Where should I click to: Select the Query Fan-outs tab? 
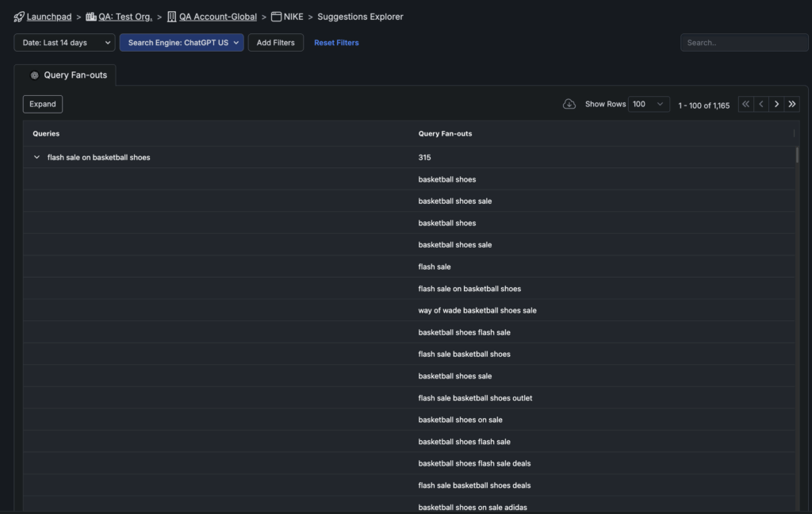75,75
